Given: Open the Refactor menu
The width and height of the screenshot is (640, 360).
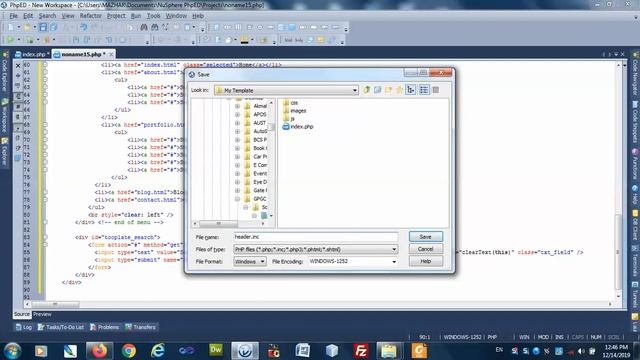Looking at the screenshot, I should click(x=90, y=16).
